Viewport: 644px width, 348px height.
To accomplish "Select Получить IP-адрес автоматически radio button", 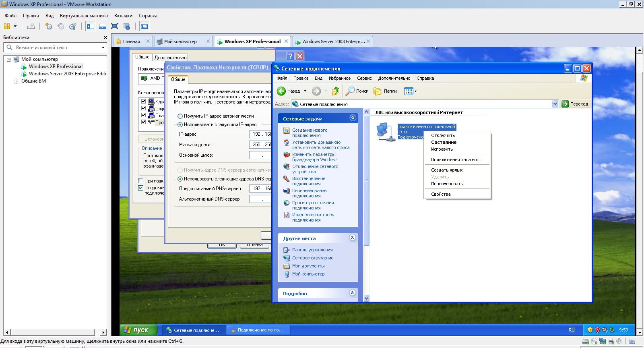I will 180,116.
